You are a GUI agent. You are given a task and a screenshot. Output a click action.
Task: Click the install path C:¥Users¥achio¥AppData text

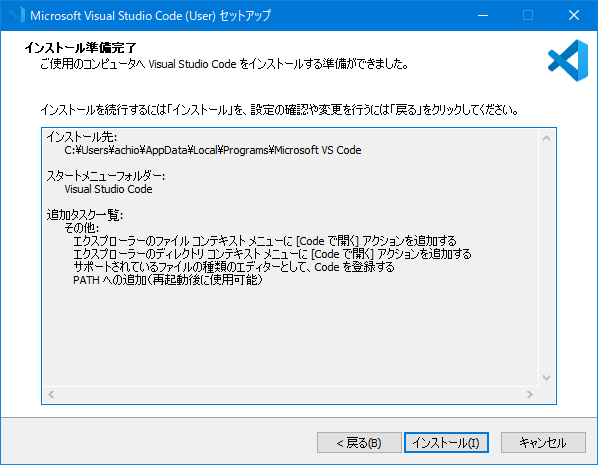(213, 150)
